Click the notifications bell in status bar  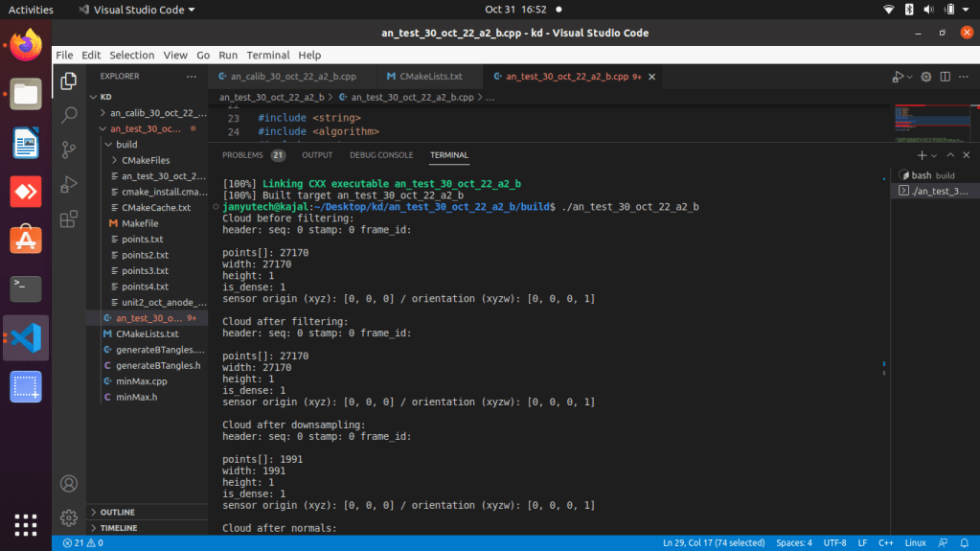[x=966, y=543]
